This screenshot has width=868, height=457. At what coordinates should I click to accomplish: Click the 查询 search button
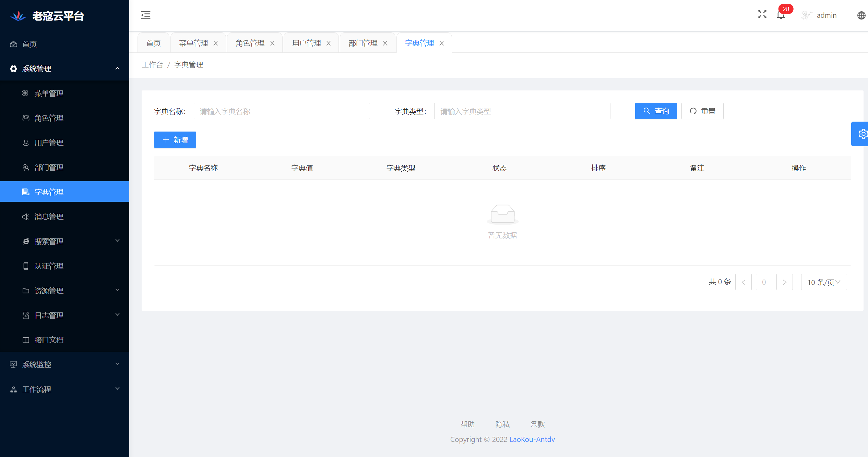(x=656, y=111)
